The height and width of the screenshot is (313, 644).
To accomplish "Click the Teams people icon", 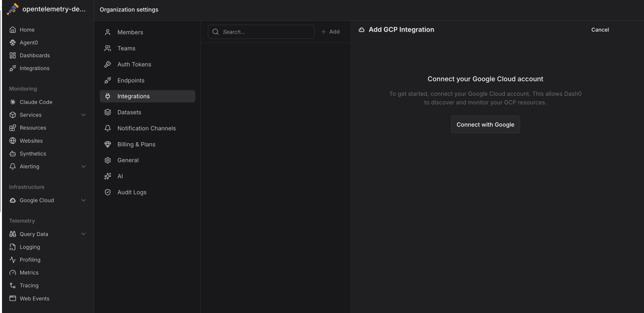I will [x=108, y=48].
